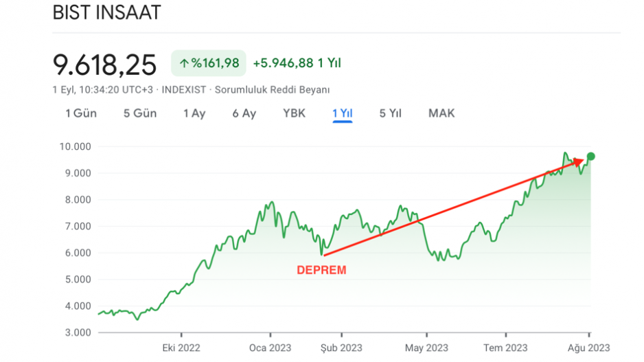Show the MAK maximum range
The height and width of the screenshot is (362, 644).
441,113
